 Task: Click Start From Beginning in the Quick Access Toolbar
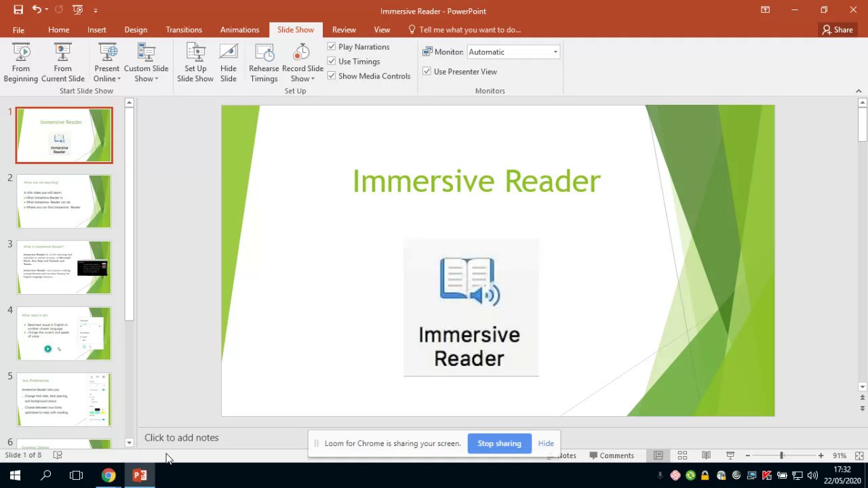(x=77, y=10)
